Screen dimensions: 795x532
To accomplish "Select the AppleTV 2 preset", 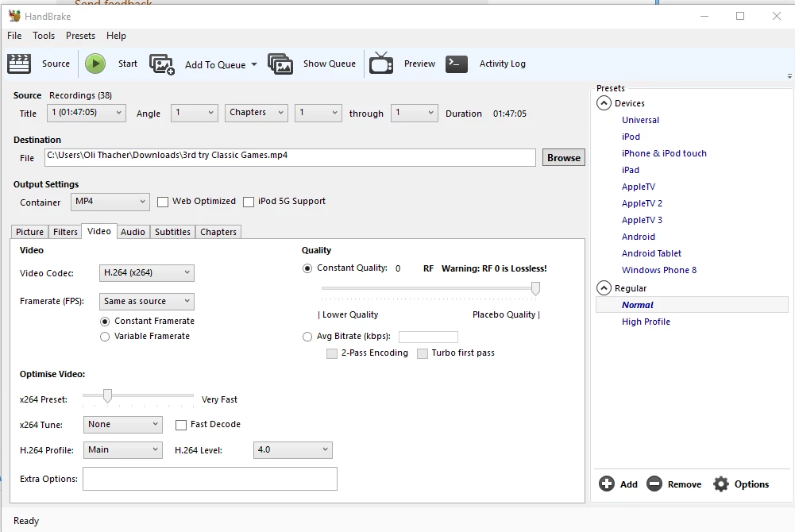I will coord(642,203).
